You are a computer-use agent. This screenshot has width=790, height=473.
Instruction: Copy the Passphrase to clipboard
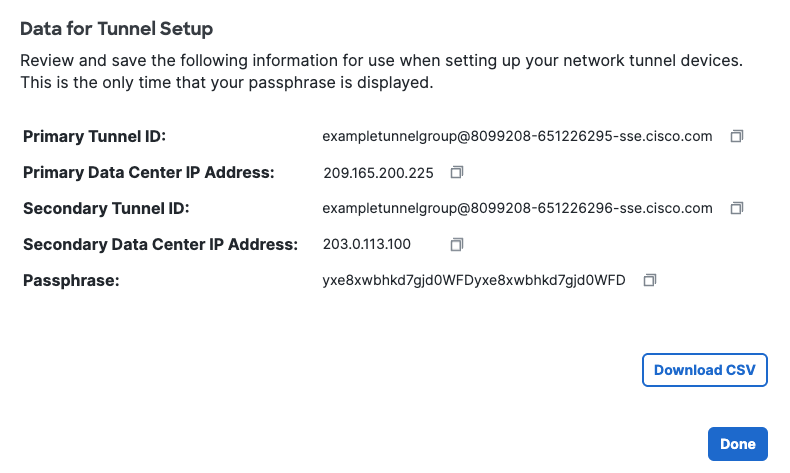tap(649, 280)
